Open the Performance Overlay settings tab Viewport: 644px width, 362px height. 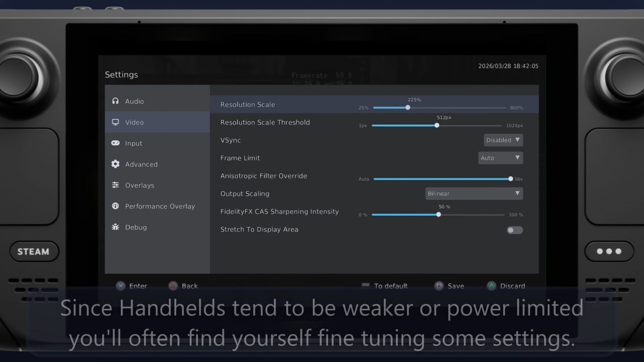tap(159, 206)
